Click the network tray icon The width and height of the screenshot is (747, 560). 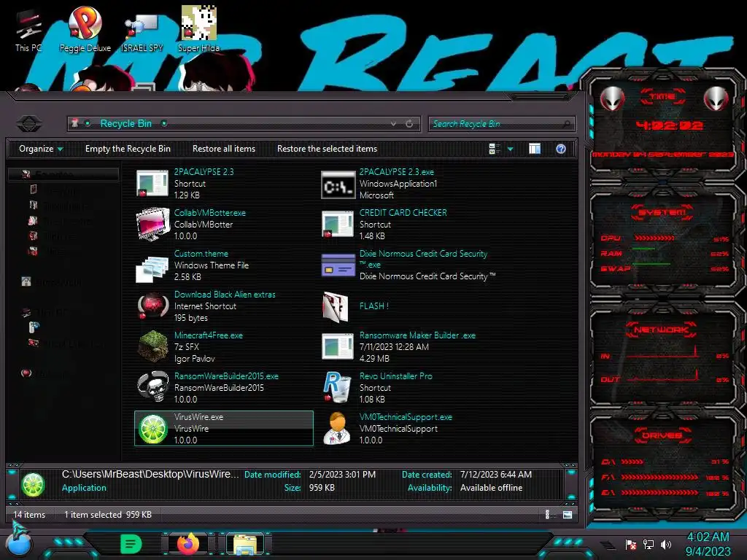(649, 544)
